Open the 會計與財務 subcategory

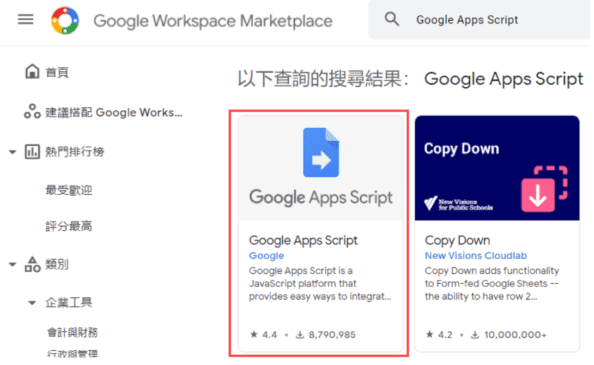[72, 332]
